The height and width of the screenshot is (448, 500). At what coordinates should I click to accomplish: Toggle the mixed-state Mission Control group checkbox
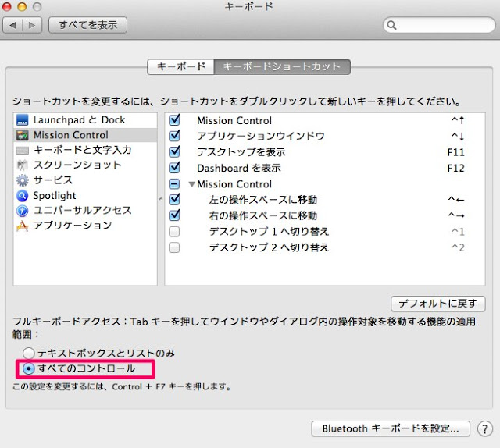[x=174, y=184]
